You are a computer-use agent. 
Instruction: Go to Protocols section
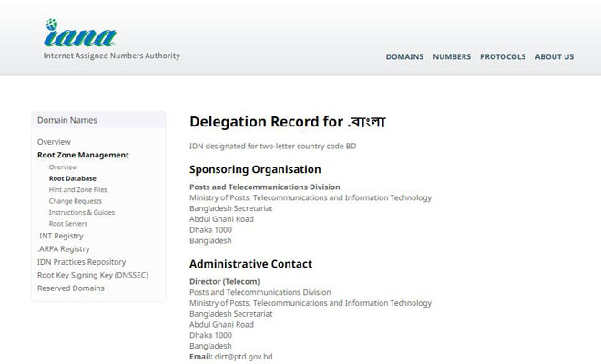pyautogui.click(x=503, y=56)
